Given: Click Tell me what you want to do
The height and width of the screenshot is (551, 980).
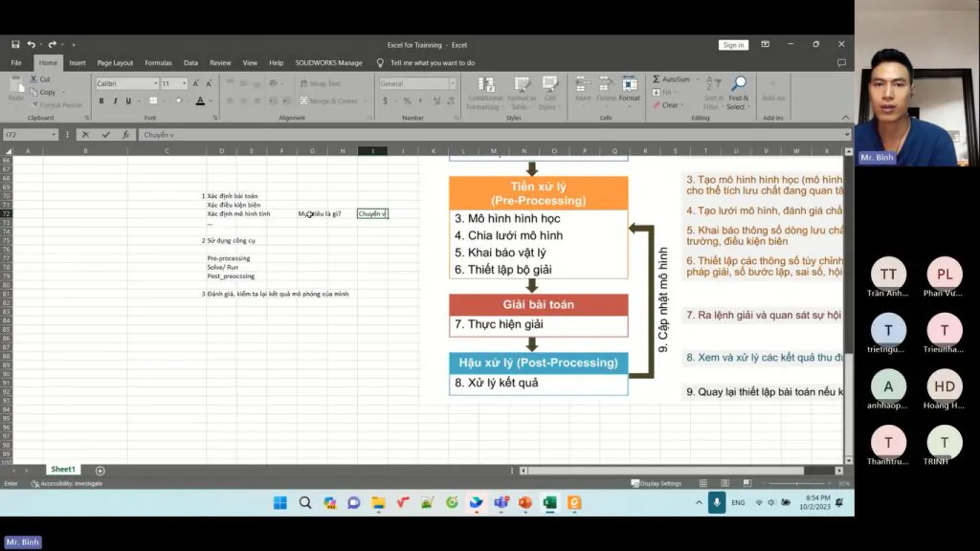Looking at the screenshot, I should click(x=433, y=62).
